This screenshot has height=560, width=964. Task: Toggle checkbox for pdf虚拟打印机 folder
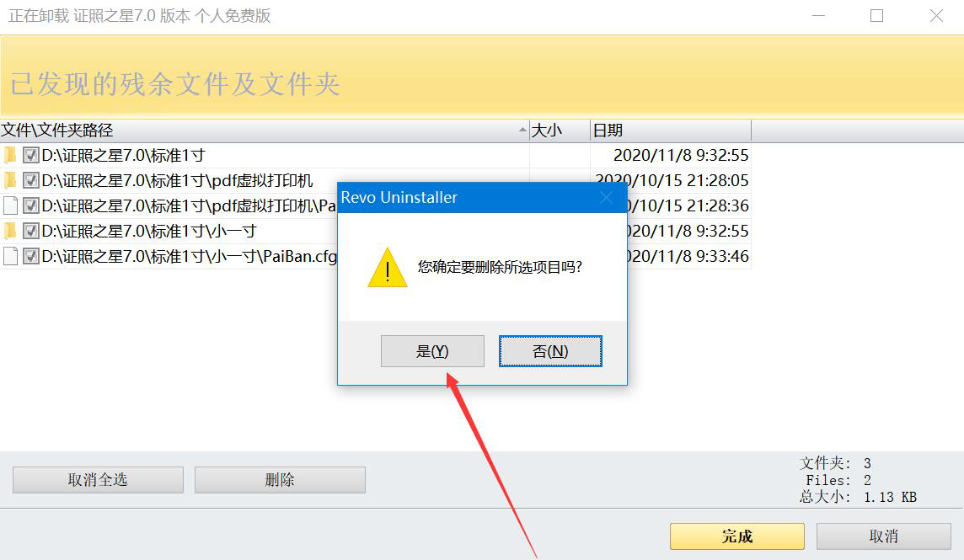click(30, 180)
